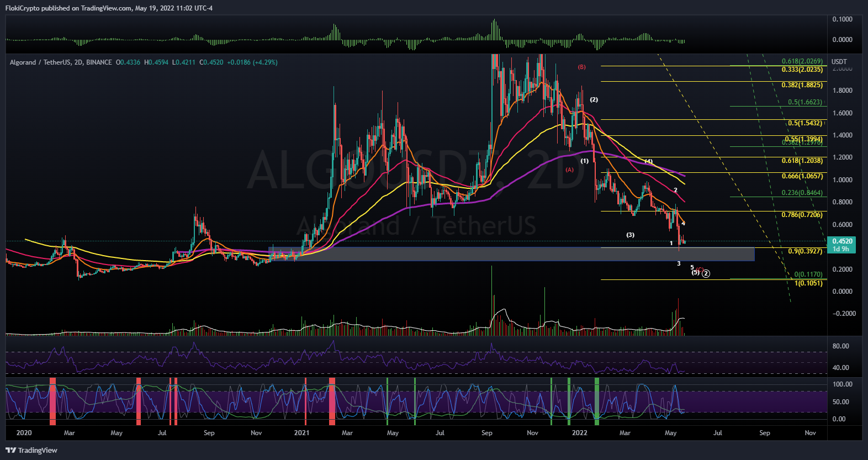The width and height of the screenshot is (868, 460).
Task: Click the change value +0.0186 (+4.29%)
Action: (x=252, y=62)
